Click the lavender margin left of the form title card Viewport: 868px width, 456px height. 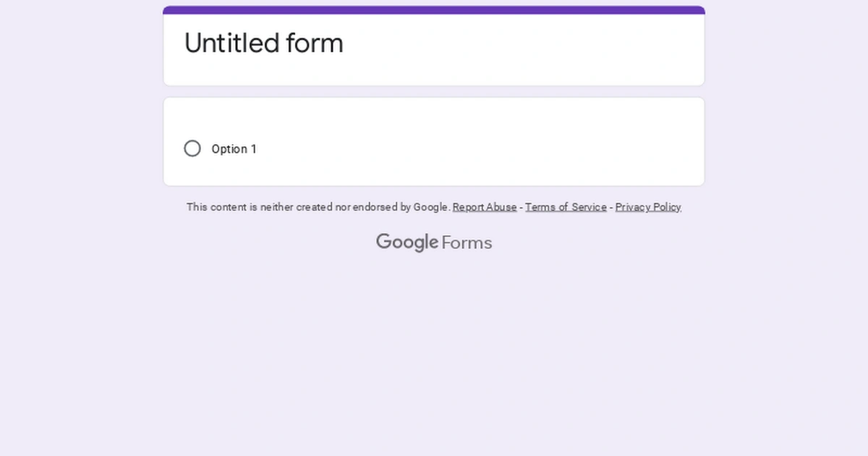click(80, 47)
